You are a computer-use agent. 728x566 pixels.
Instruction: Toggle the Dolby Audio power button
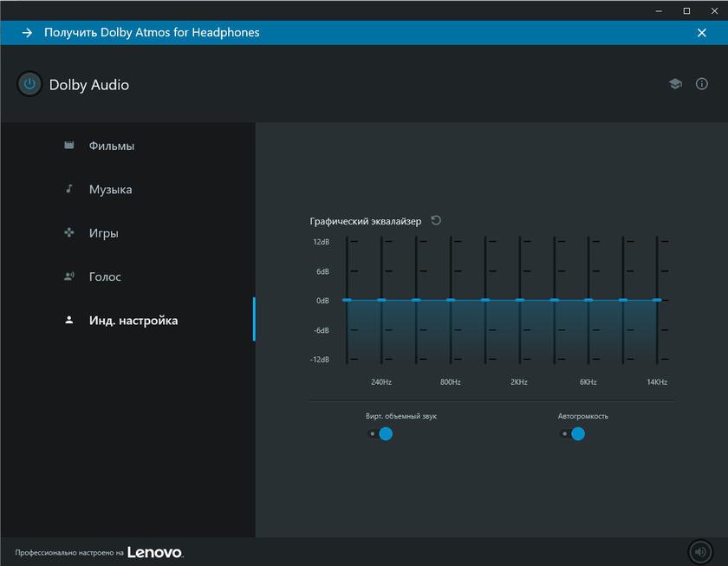29,84
